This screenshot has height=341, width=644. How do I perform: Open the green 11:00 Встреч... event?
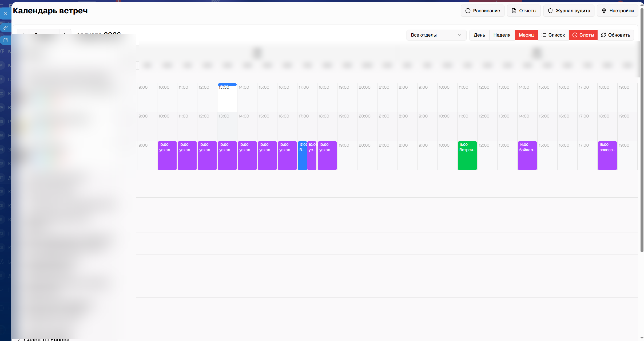click(467, 156)
